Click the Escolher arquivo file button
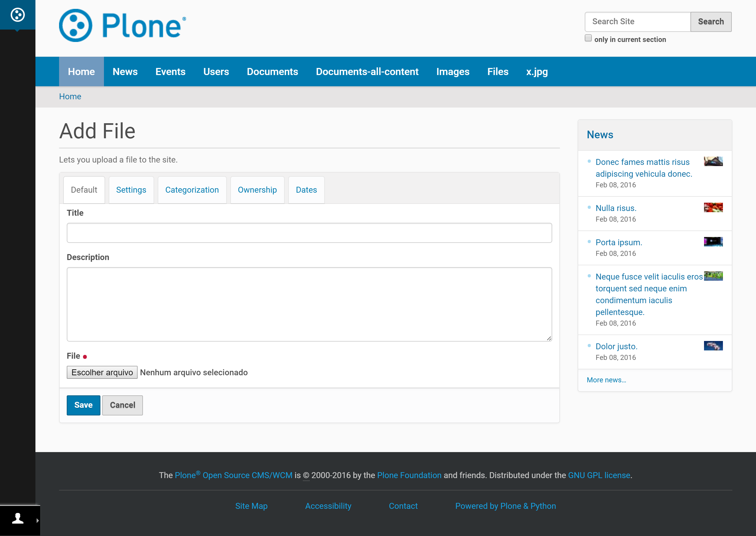 102,372
